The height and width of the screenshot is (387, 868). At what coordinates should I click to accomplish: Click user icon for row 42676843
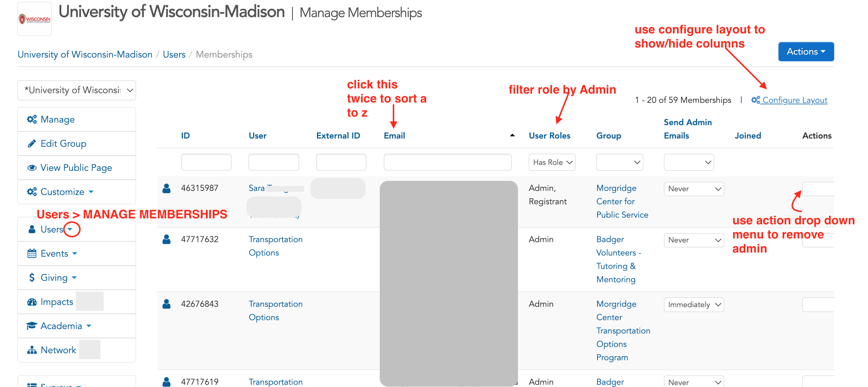(166, 304)
